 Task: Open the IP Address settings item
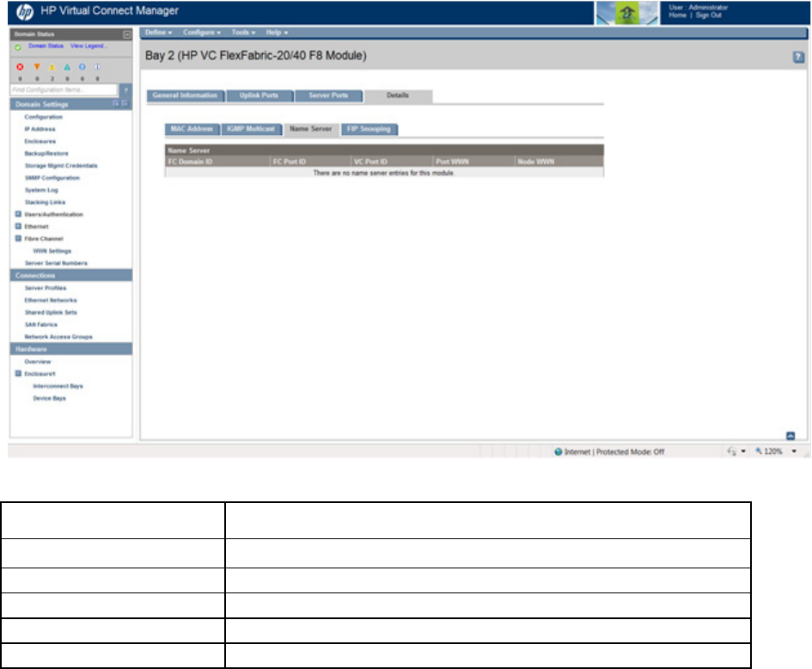(40, 129)
